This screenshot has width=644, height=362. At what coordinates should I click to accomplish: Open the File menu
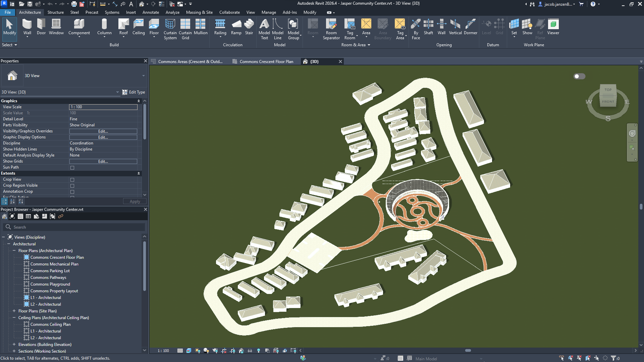[8, 12]
